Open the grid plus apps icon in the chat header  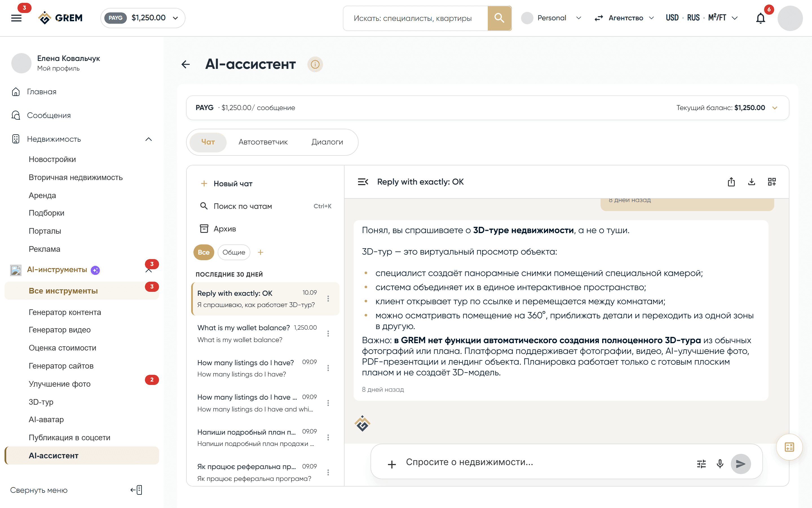[x=772, y=182]
